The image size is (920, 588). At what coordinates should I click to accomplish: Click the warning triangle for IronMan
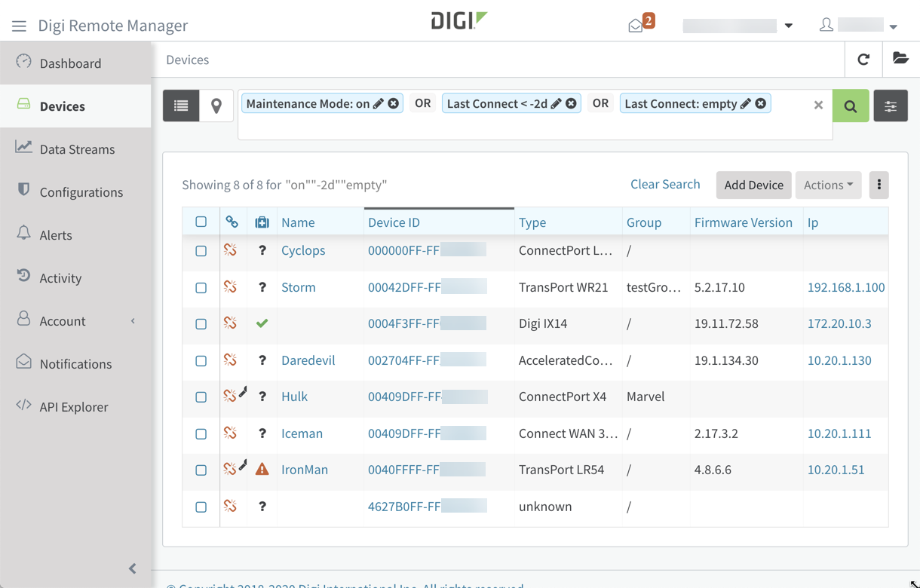point(262,470)
